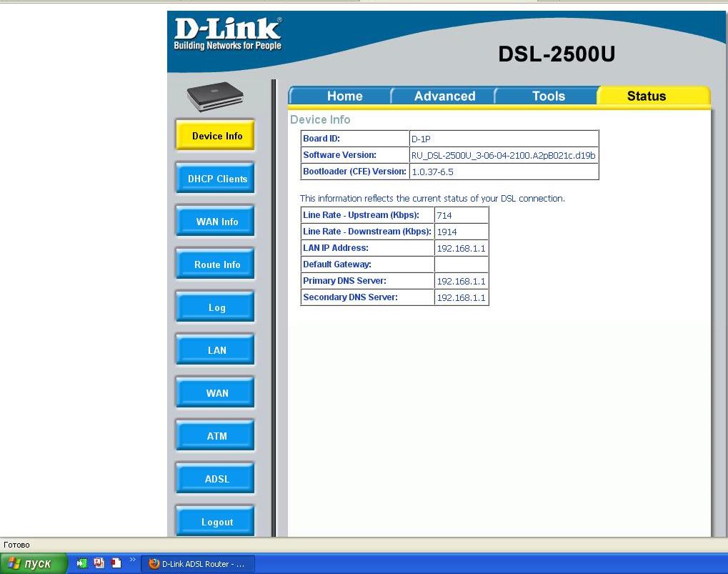Click the Primary DNS Server value
The width and height of the screenshot is (728, 574).
click(461, 282)
